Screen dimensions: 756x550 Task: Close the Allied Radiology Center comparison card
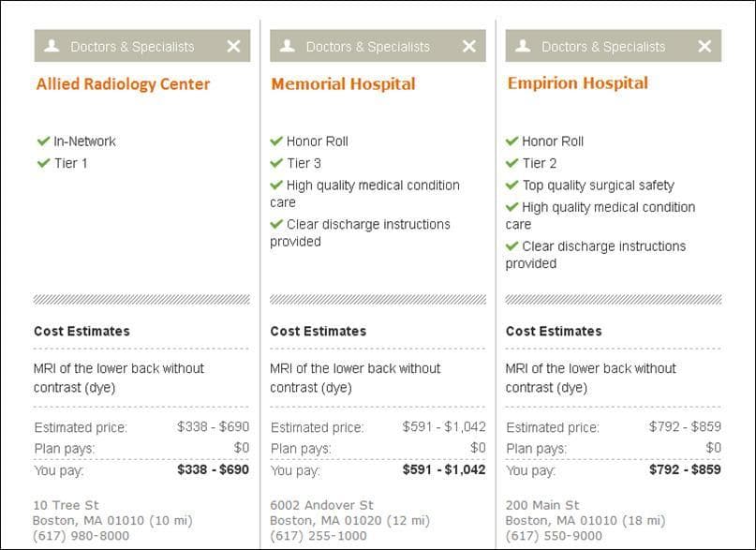(x=233, y=46)
